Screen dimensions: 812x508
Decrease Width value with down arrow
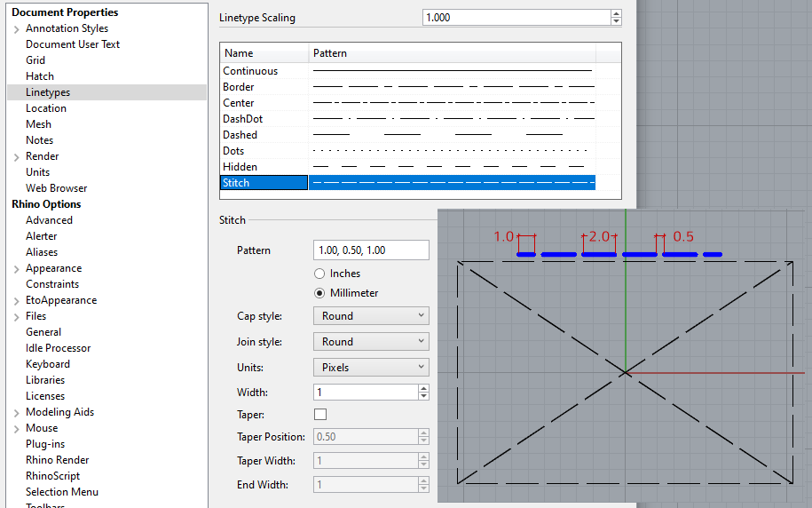point(423,396)
